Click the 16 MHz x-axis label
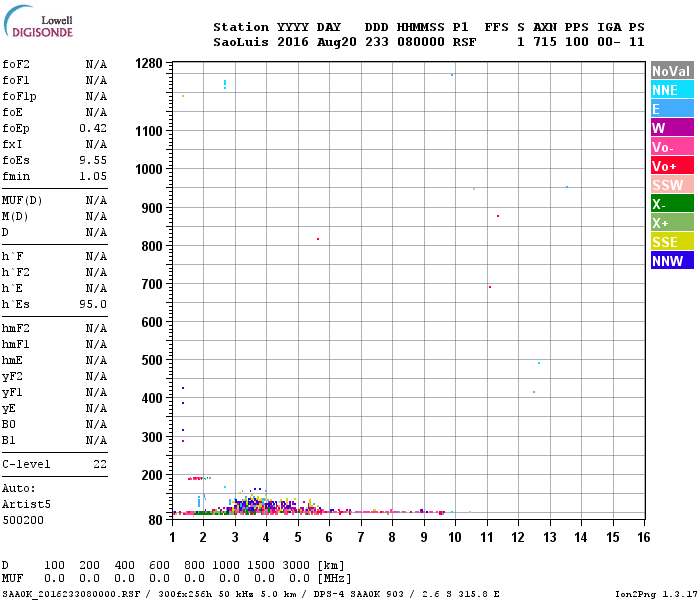Screen dimensions: 700x600 coord(644,537)
